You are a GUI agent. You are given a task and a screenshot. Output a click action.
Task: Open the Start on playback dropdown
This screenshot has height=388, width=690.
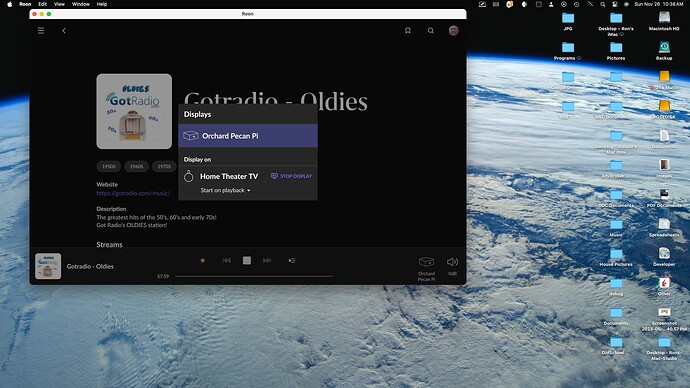coord(225,190)
